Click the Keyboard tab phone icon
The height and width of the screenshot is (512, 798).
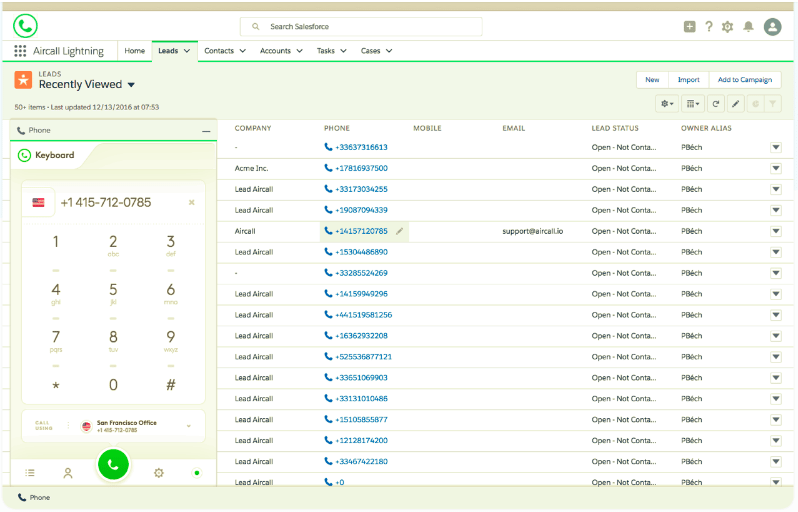[x=24, y=155]
